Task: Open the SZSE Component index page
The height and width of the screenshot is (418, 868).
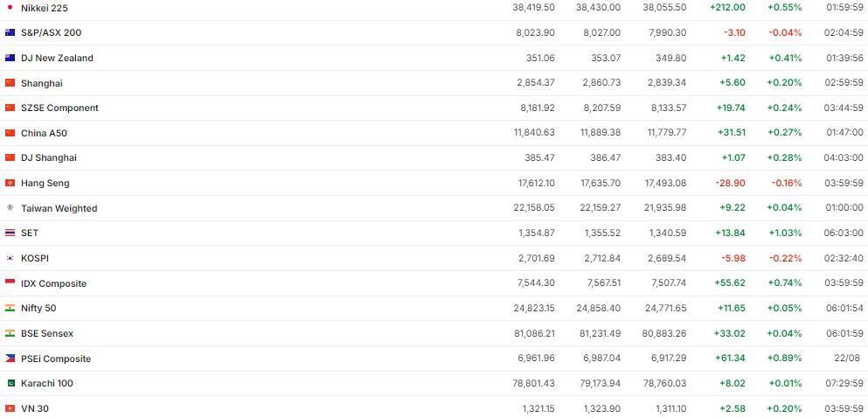Action: (x=59, y=108)
